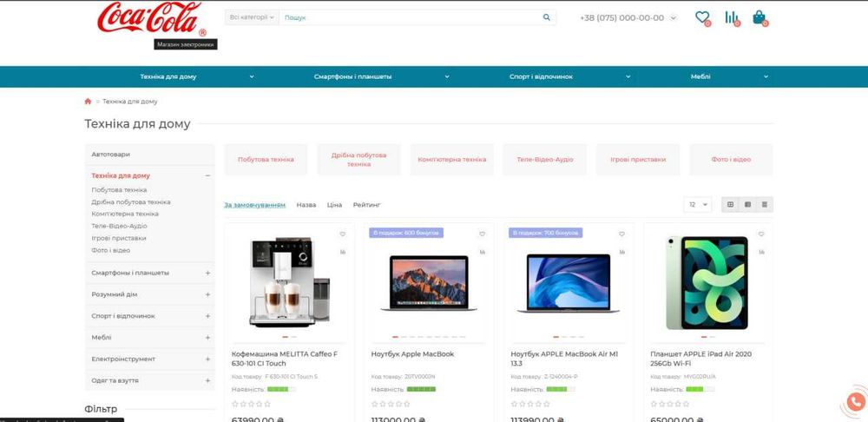The image size is (868, 422).
Task: Expand Смартфони і планшети in sidebar
Action: [207, 273]
